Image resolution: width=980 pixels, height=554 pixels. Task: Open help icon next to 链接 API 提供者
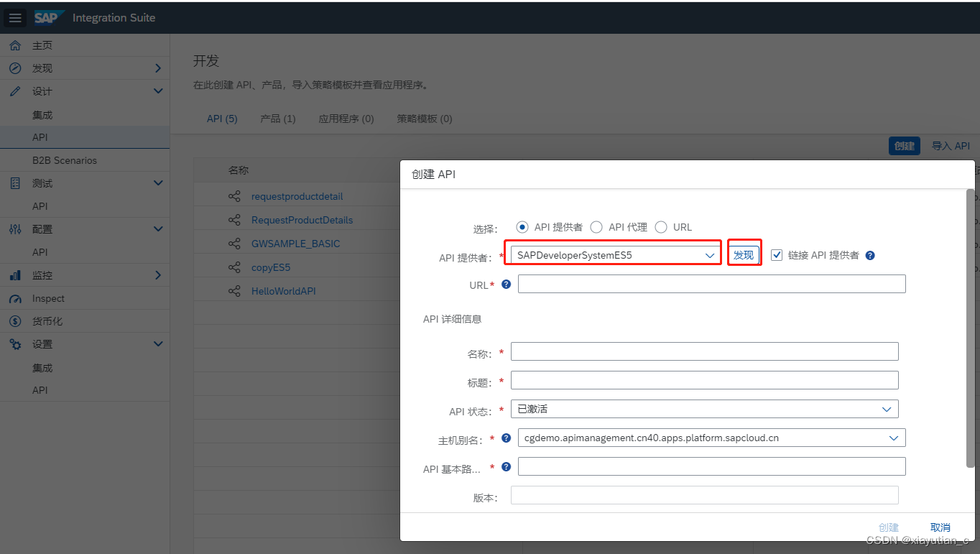[870, 255]
